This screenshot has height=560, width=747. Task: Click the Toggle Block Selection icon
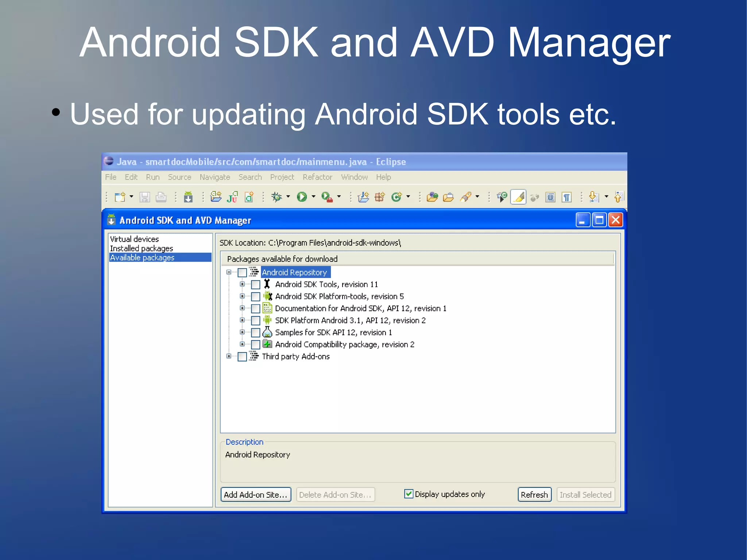[550, 197]
